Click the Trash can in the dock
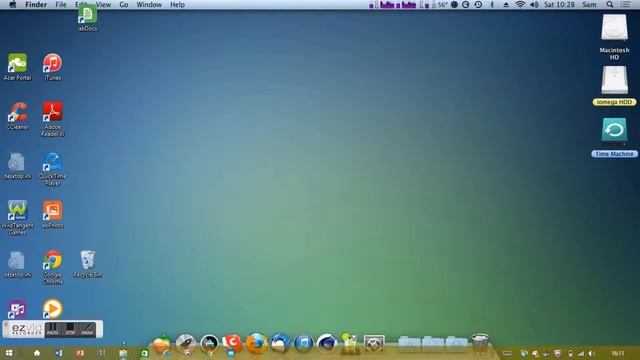The width and height of the screenshot is (640, 360). (x=480, y=342)
